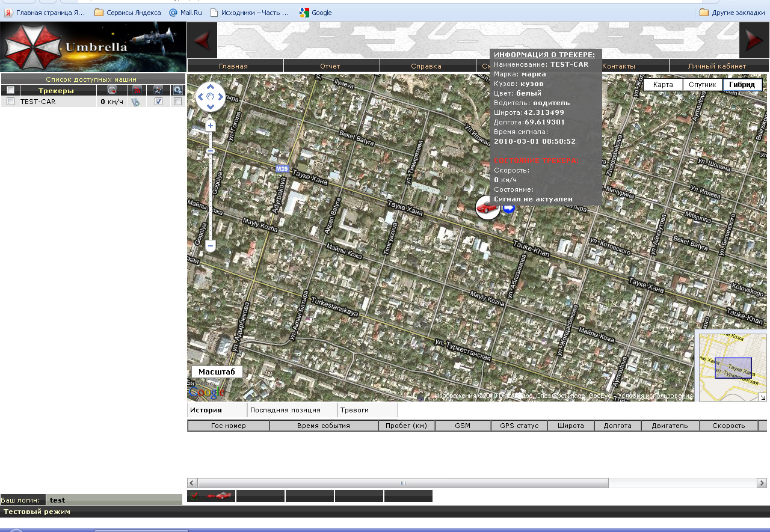The width and height of the screenshot is (770, 532).
Task: Toggle the select-all trackers header checkbox
Action: 10,90
